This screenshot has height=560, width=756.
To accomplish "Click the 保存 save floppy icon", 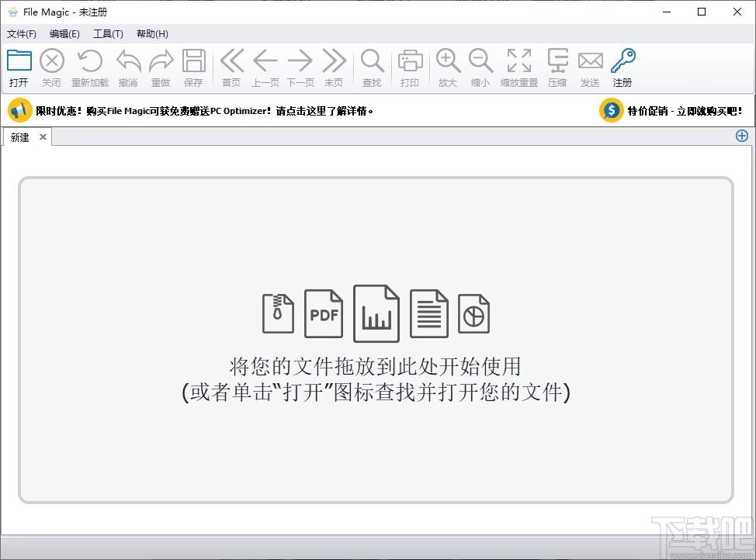I will click(x=194, y=61).
